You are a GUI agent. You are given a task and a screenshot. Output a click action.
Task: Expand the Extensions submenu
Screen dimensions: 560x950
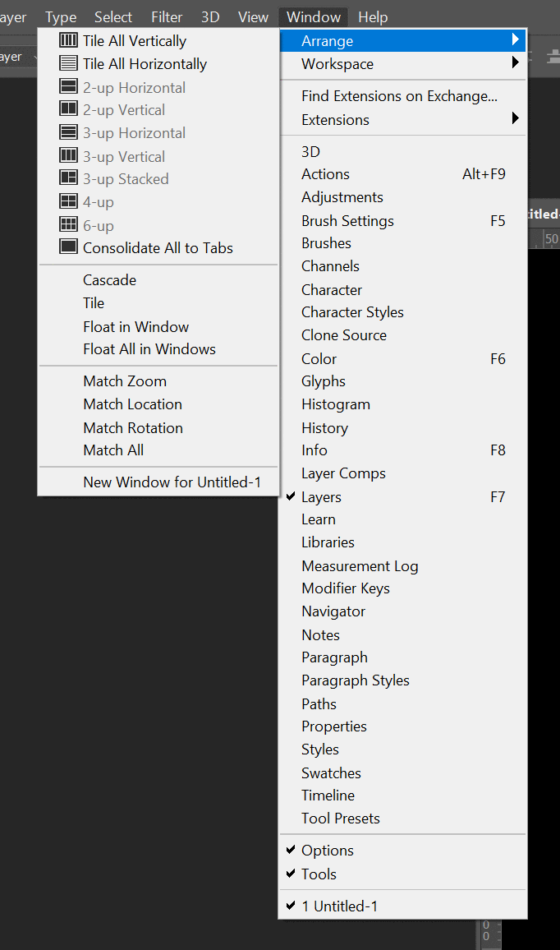[516, 118]
